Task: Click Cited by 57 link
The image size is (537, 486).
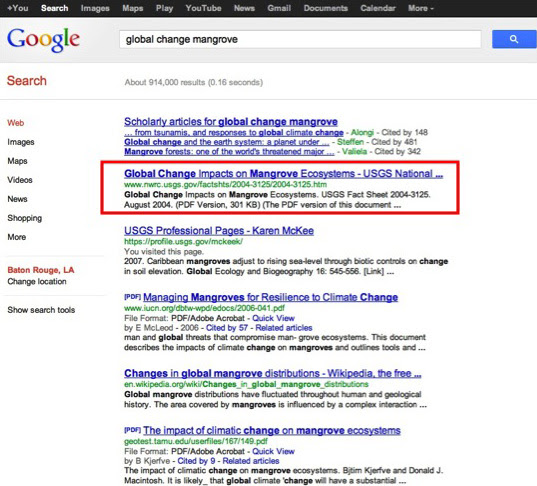Action: coord(227,328)
